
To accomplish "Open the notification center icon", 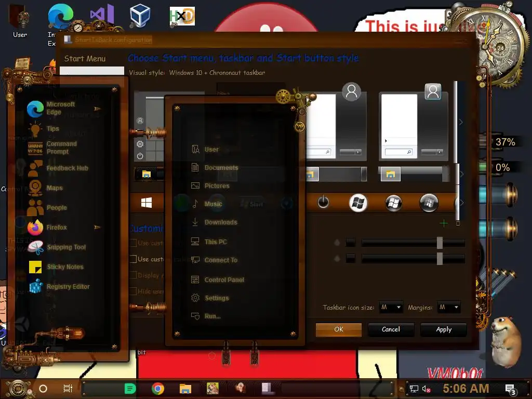I will point(511,390).
